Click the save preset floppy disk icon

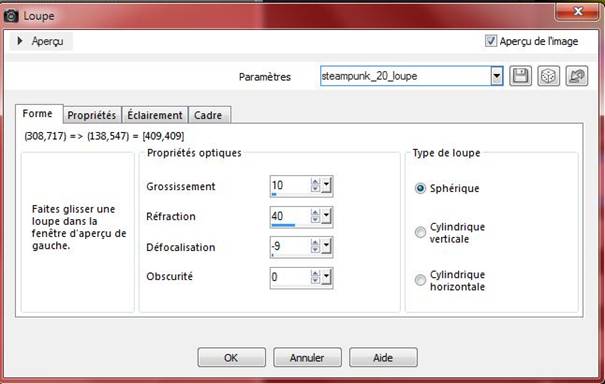(521, 76)
